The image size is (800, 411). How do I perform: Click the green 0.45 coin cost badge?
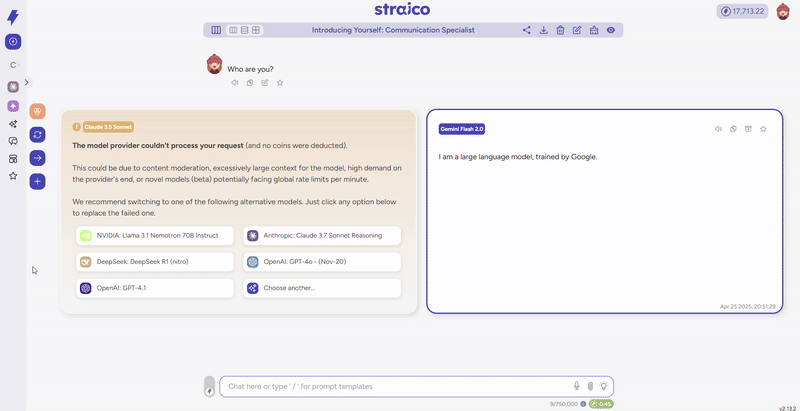[602, 404]
